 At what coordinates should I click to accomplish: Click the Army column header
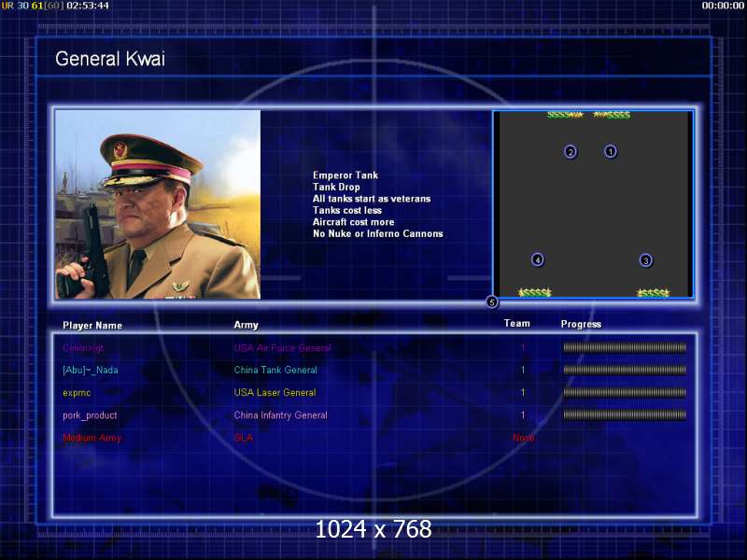pos(246,325)
